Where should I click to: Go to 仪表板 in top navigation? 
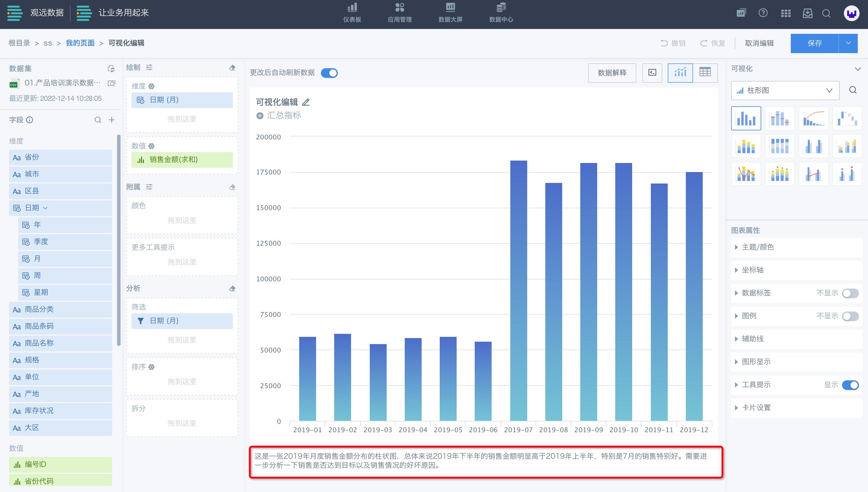pyautogui.click(x=352, y=13)
